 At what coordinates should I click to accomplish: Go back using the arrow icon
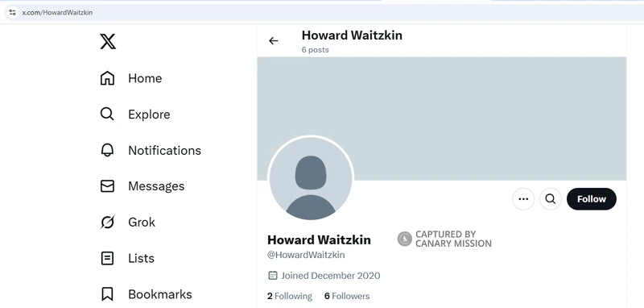[274, 40]
